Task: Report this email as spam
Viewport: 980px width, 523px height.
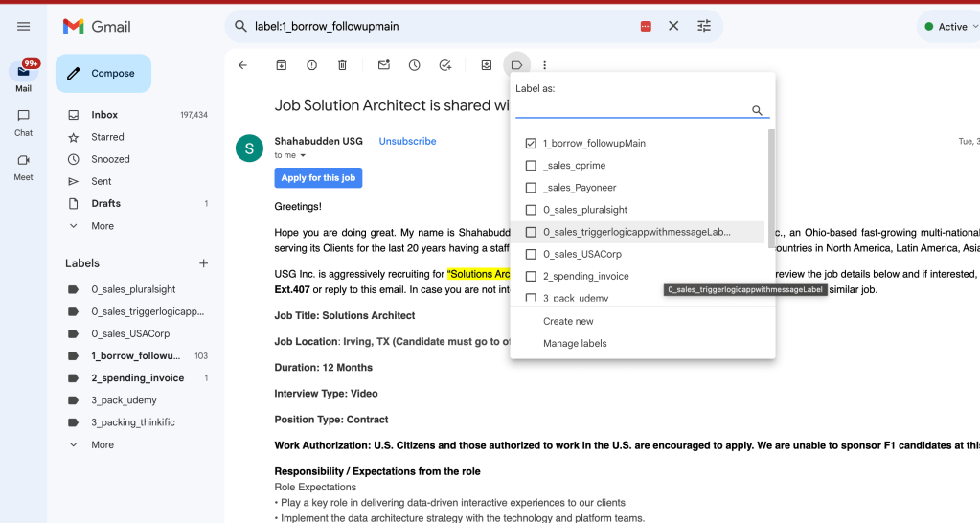Action: [311, 65]
